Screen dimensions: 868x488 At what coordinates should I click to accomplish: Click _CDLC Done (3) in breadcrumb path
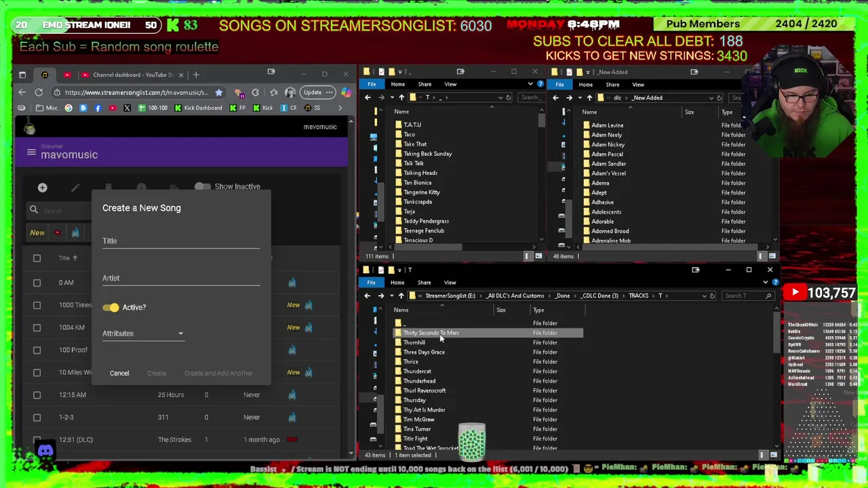(599, 296)
